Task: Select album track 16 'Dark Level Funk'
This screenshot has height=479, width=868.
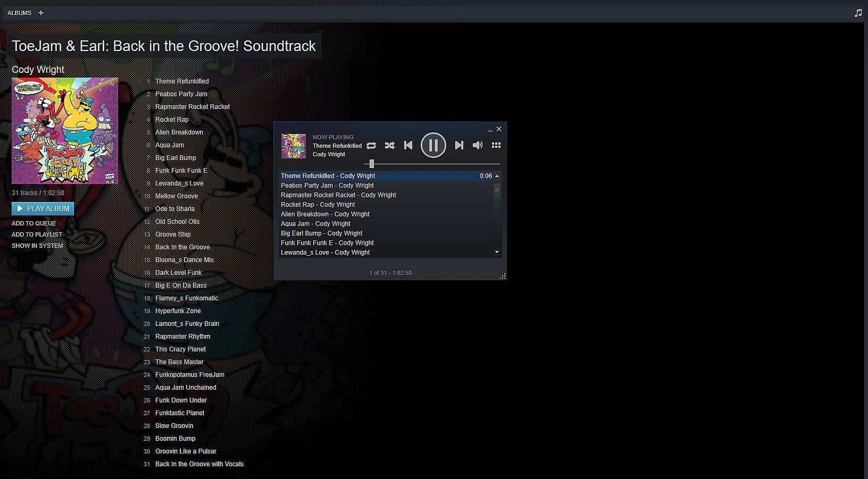Action: pos(179,273)
